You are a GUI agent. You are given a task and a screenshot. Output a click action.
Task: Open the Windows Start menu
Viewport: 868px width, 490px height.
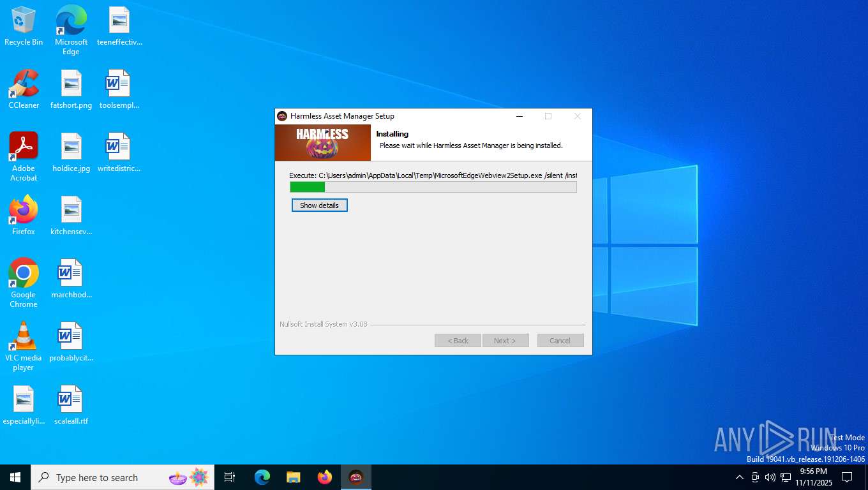tap(15, 477)
